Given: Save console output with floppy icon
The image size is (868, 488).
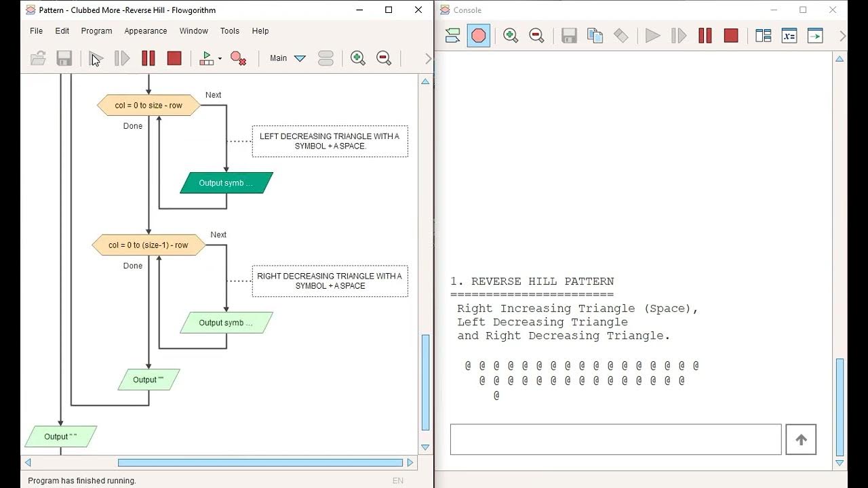Looking at the screenshot, I should (x=569, y=36).
